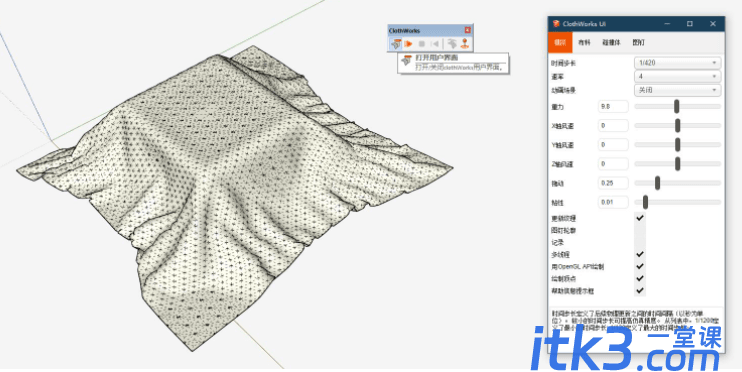The image size is (742, 372).
Task: Close the ClothWorks UI window
Action: coord(713,24)
